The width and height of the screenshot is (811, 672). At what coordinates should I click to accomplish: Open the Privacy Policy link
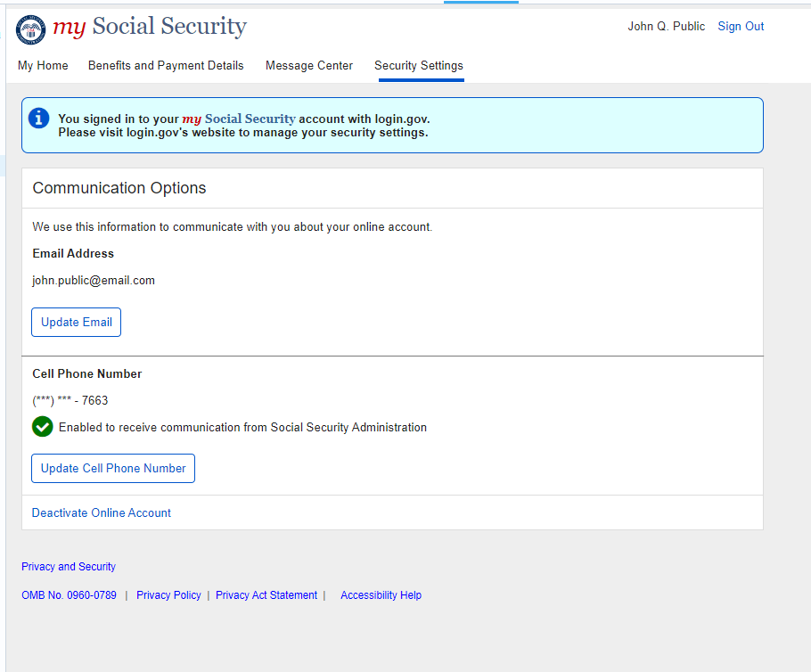click(x=168, y=595)
